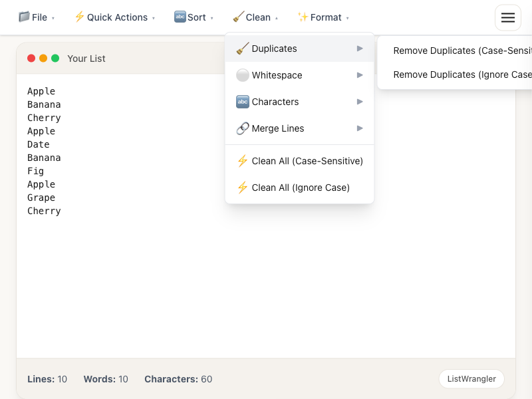Click the Quick Actions lightning bolt icon

[x=80, y=17]
